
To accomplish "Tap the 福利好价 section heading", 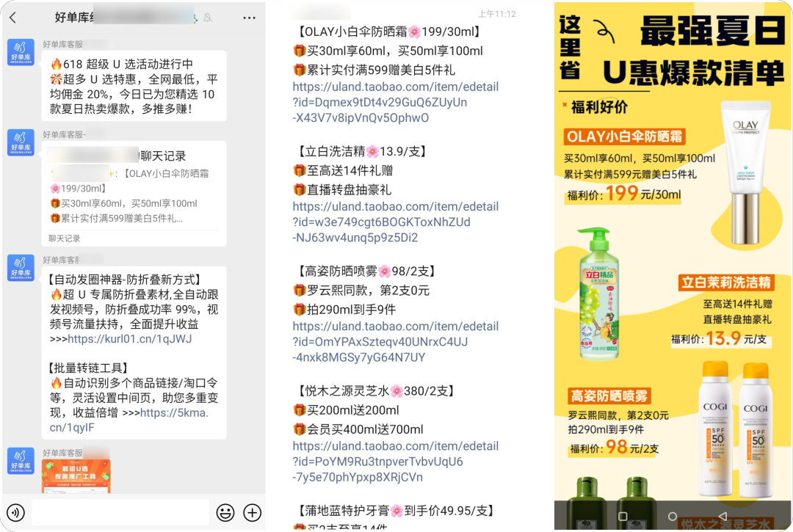I will point(599,107).
